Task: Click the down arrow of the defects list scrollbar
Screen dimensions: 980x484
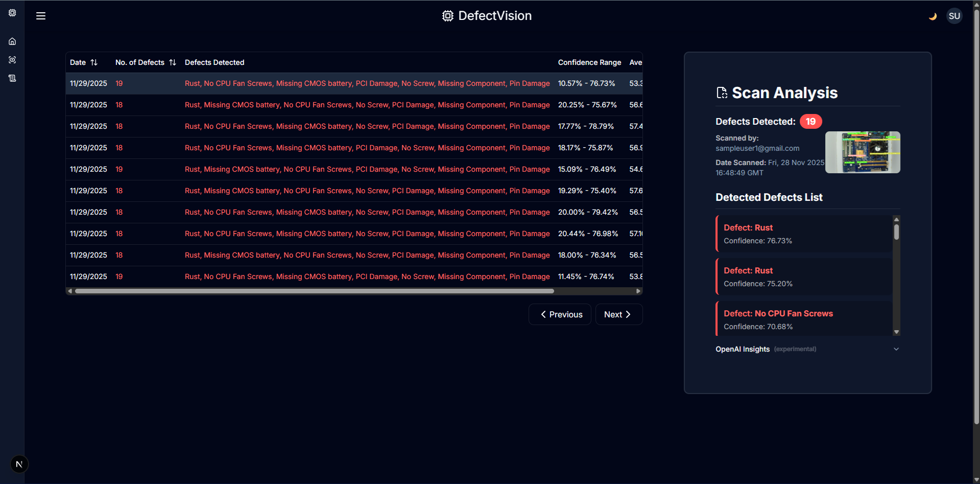Action: click(x=896, y=332)
